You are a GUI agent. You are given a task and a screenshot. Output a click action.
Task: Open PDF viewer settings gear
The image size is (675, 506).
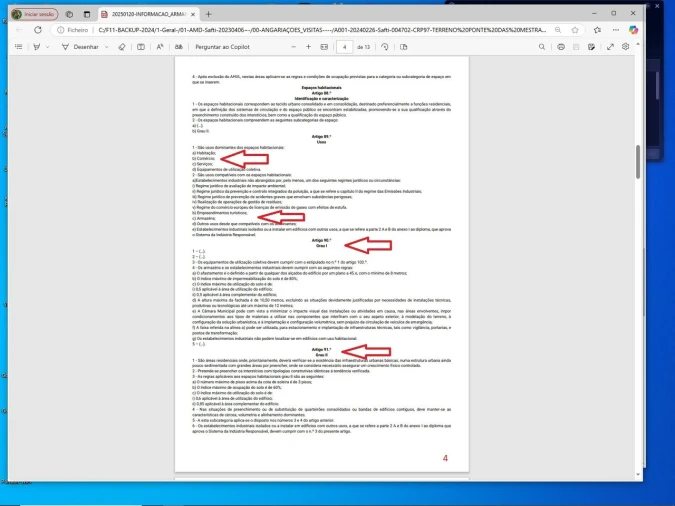625,47
